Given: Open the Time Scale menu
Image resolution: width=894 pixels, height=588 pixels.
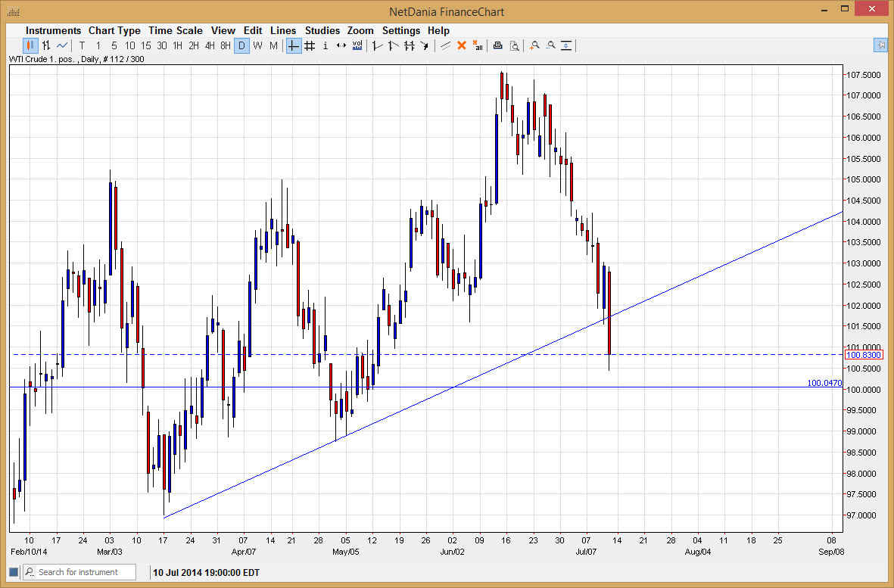Looking at the screenshot, I should (176, 30).
